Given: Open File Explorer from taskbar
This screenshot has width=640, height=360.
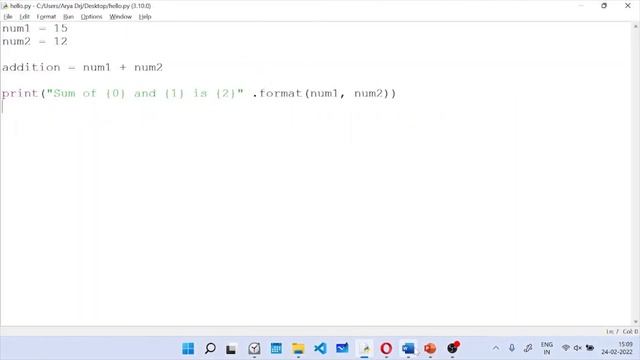Looking at the screenshot, I should click(x=298, y=349).
